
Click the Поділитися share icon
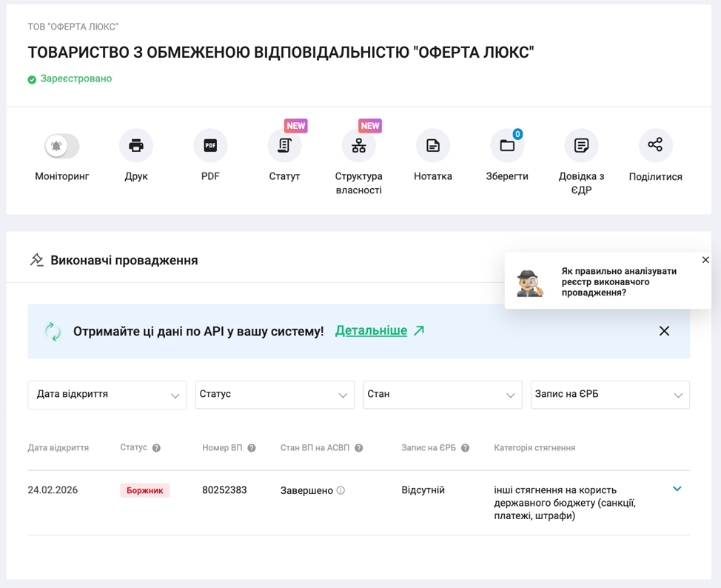655,145
